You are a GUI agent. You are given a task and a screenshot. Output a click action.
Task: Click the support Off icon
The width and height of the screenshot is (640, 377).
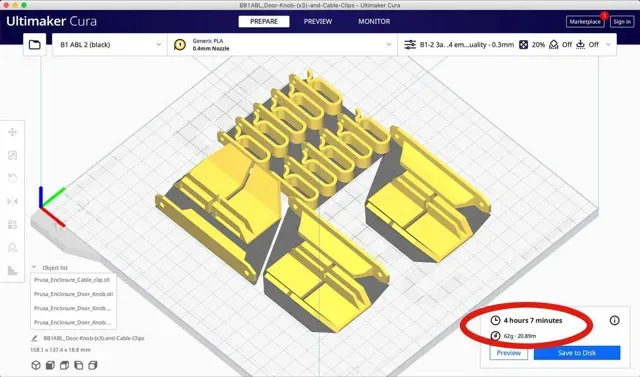point(553,44)
